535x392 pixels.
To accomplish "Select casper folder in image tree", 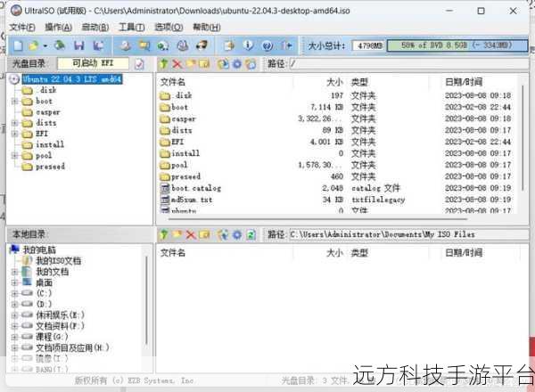I will [48, 112].
